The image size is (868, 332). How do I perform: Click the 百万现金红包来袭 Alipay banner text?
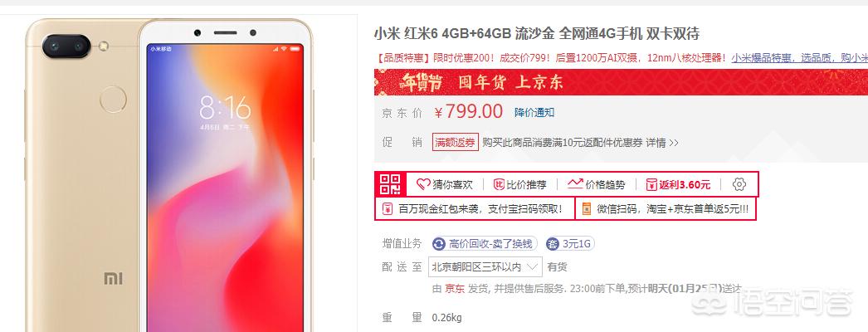click(480, 209)
